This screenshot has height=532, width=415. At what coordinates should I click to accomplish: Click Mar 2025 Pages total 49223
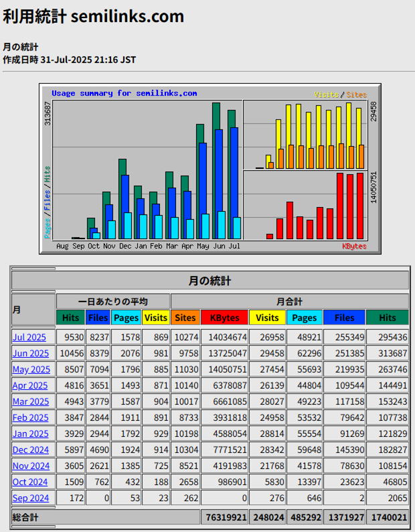pos(304,401)
